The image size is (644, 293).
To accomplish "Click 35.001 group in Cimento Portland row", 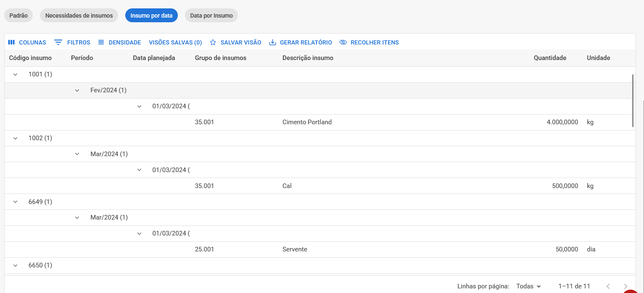I will pos(205,122).
